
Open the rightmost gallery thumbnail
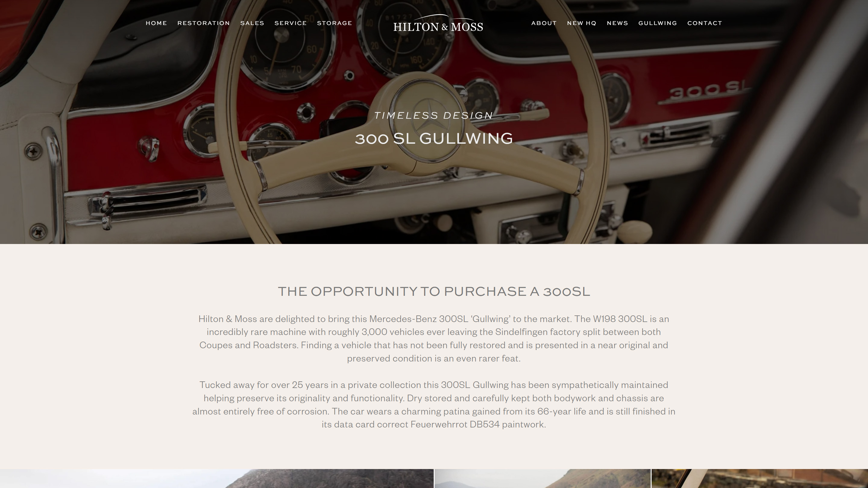pos(760,478)
